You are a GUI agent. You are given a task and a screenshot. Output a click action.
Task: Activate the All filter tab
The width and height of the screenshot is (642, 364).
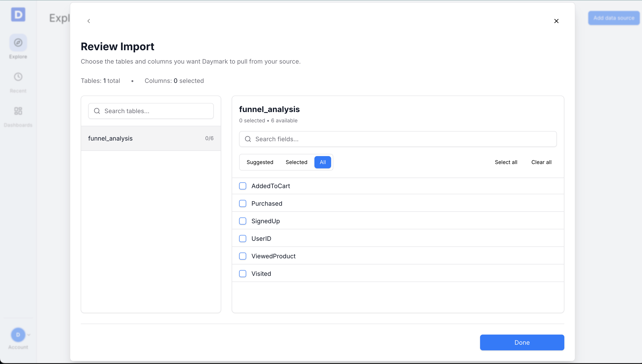tap(322, 162)
